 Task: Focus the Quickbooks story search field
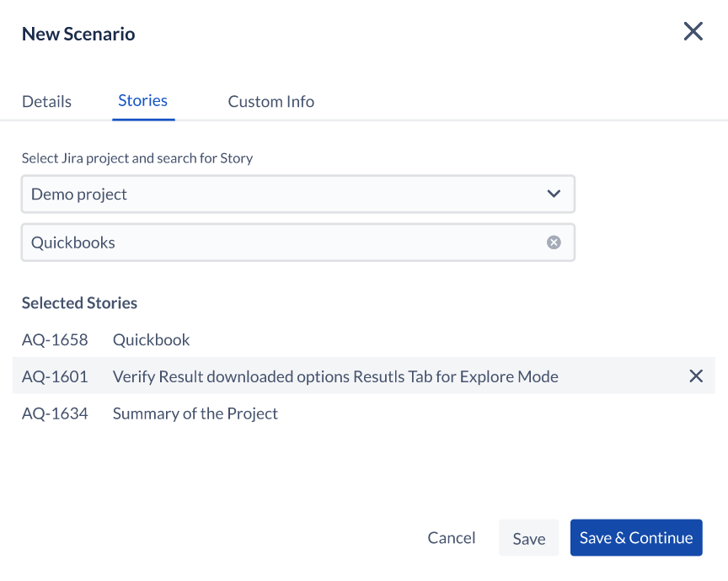[298, 243]
